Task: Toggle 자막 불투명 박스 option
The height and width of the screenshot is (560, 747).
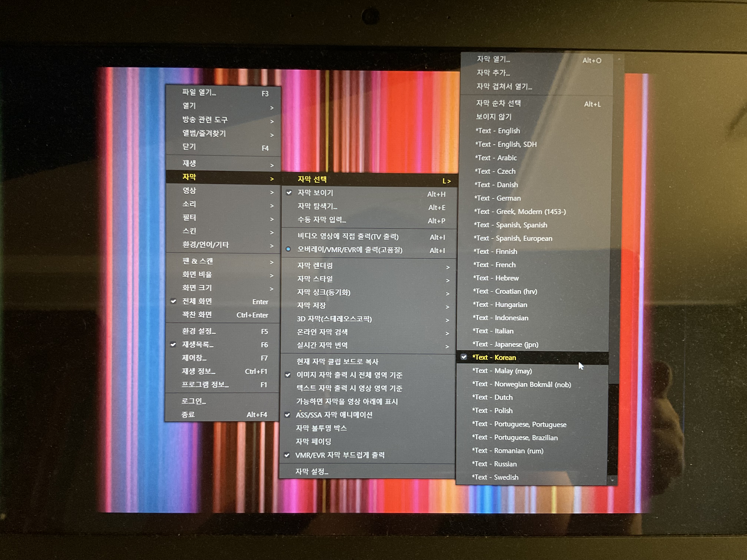Action: pyautogui.click(x=367, y=428)
